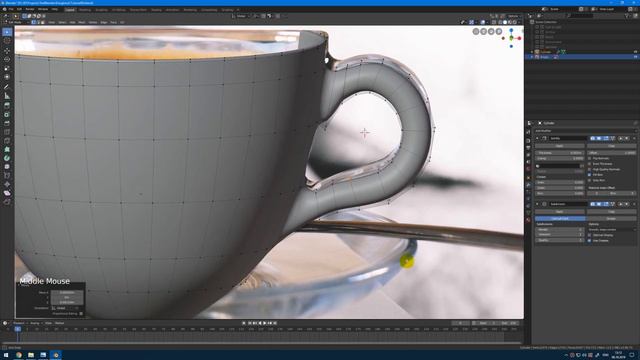The width and height of the screenshot is (640, 360).
Task: Remove the Subdivision modifier
Action: [x=634, y=204]
